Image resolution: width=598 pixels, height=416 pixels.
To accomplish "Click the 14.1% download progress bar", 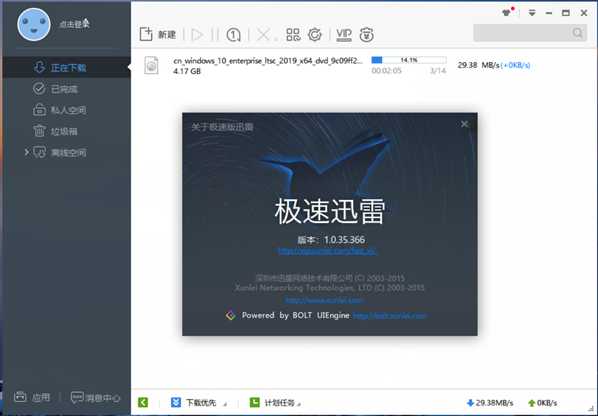I will [x=408, y=60].
